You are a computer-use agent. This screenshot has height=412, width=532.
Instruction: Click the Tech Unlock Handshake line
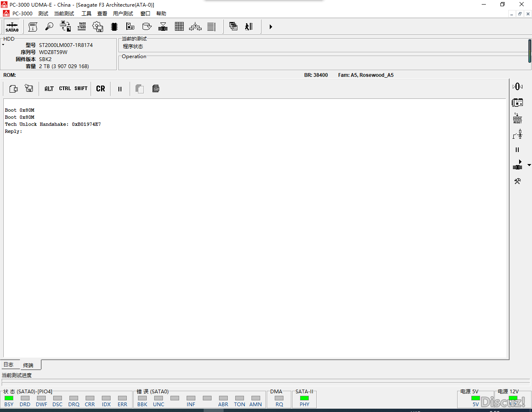coord(53,124)
